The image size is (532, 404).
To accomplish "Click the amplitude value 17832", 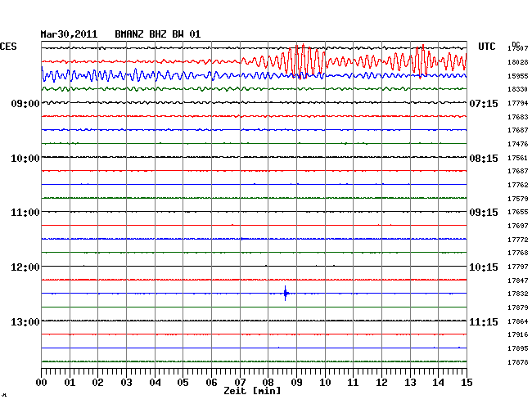I will [x=518, y=294].
